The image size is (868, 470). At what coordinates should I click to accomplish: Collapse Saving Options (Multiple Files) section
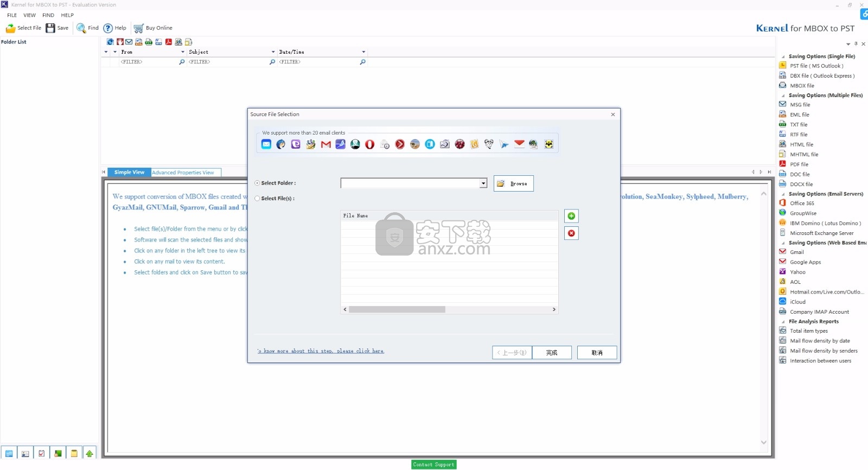pyautogui.click(x=783, y=96)
